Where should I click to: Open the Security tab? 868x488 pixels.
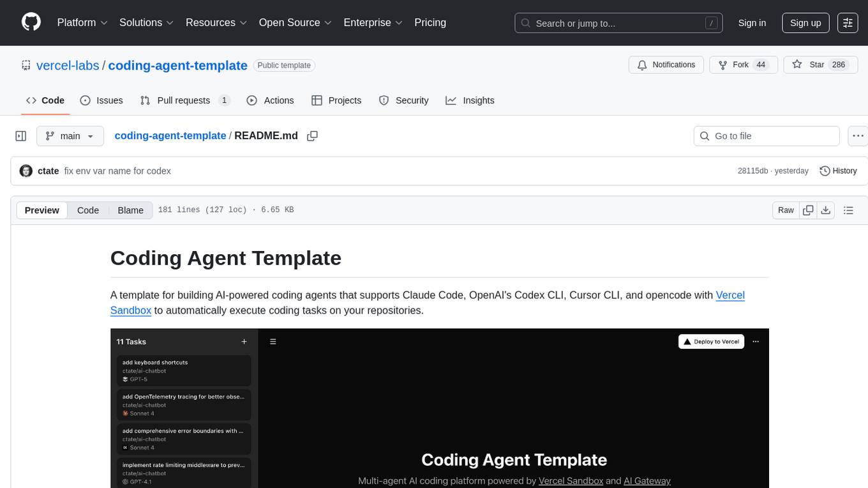(403, 100)
